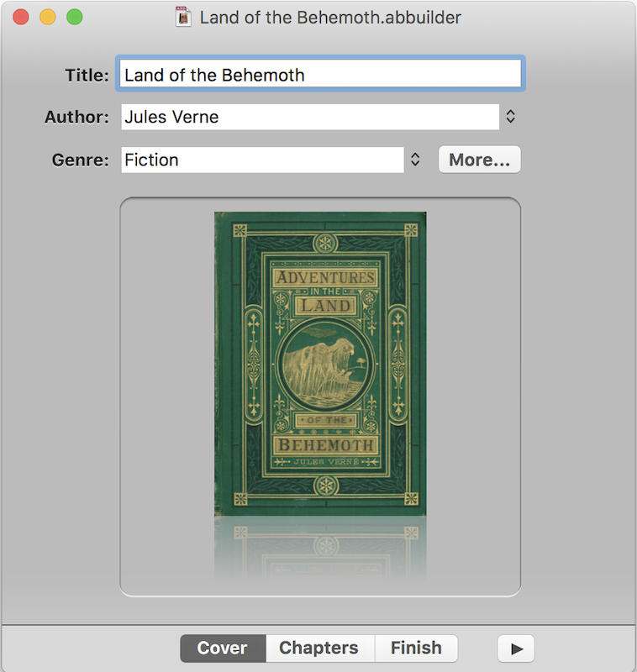Screen dimensions: 637x672
Task: Click the Author: label
Action: (76, 118)
